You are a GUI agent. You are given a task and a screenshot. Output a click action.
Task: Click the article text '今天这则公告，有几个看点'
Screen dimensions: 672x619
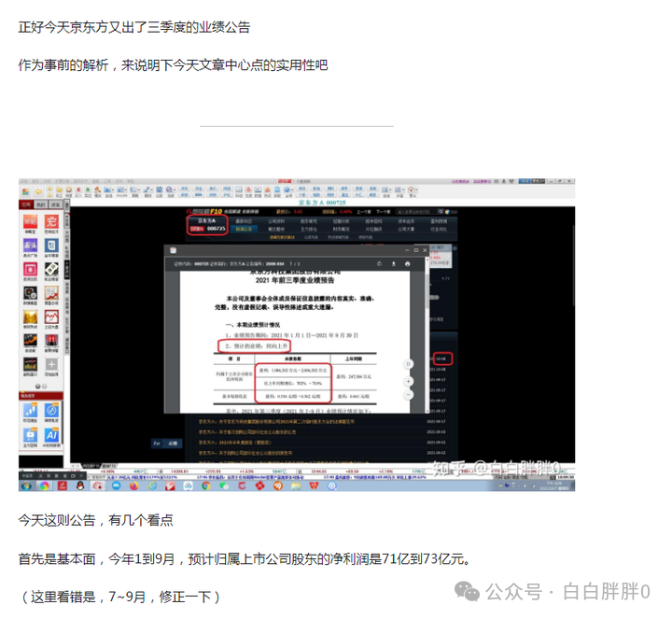tap(95, 520)
